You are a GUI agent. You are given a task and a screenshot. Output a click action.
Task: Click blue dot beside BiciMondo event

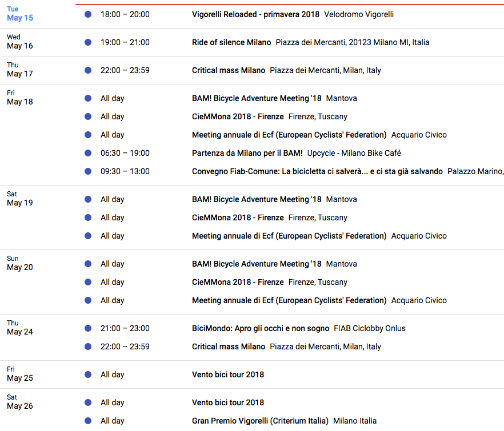coord(88,329)
